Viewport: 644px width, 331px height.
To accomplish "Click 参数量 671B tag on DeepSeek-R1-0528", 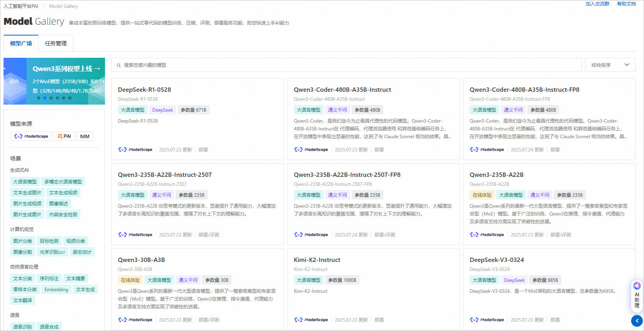I will (194, 110).
